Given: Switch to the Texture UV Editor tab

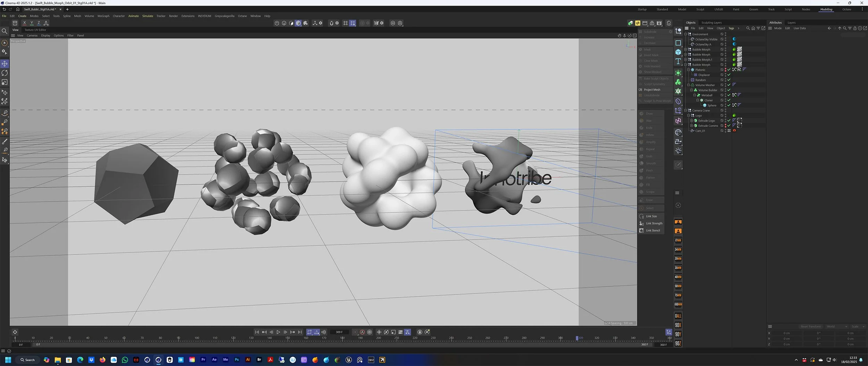Looking at the screenshot, I should click(35, 30).
